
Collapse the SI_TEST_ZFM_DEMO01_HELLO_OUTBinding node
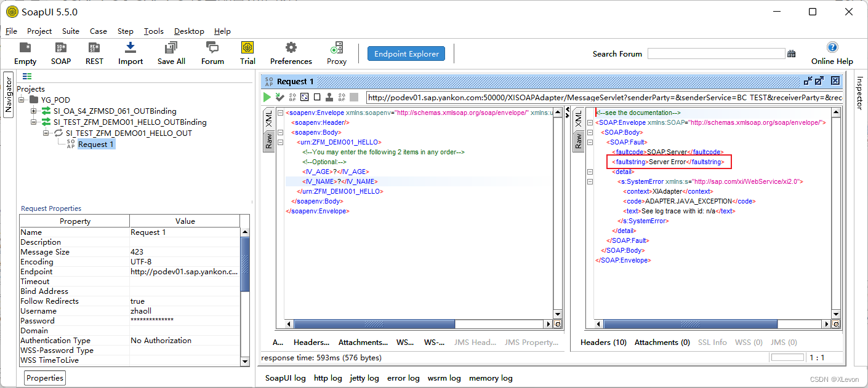(34, 122)
